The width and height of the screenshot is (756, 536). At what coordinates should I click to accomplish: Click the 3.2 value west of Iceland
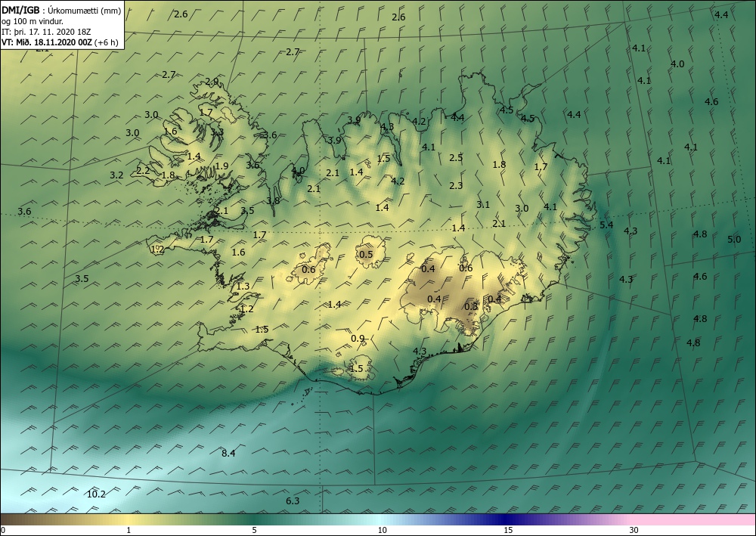click(116, 175)
